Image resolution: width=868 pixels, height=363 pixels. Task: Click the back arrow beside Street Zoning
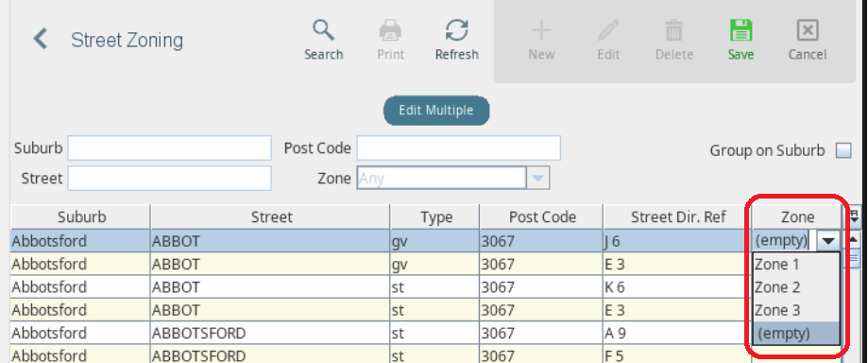click(40, 40)
